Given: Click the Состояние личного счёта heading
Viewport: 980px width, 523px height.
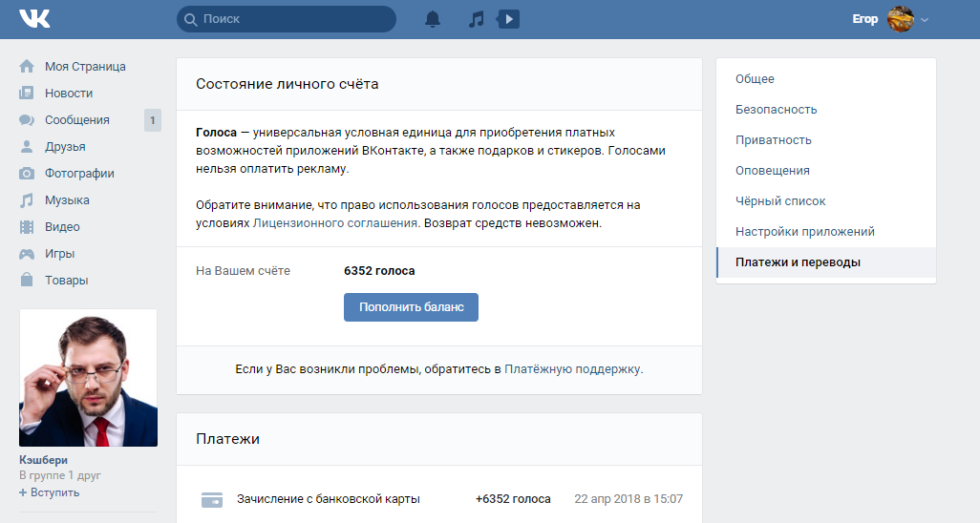Looking at the screenshot, I should tap(287, 84).
